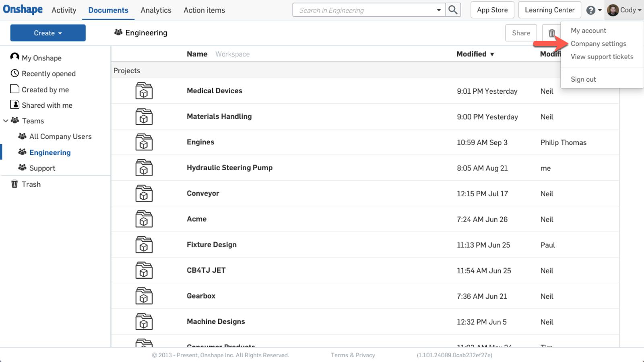Click the delete trash icon in the toolbar
Viewport: 644px width, 362px height.
(552, 33)
